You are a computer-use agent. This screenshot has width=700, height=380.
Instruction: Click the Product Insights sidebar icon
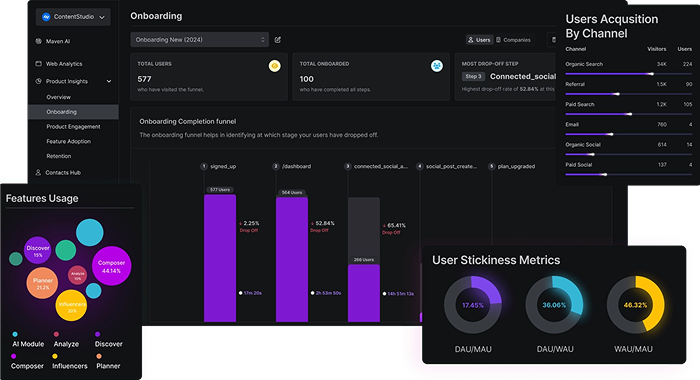tap(38, 81)
